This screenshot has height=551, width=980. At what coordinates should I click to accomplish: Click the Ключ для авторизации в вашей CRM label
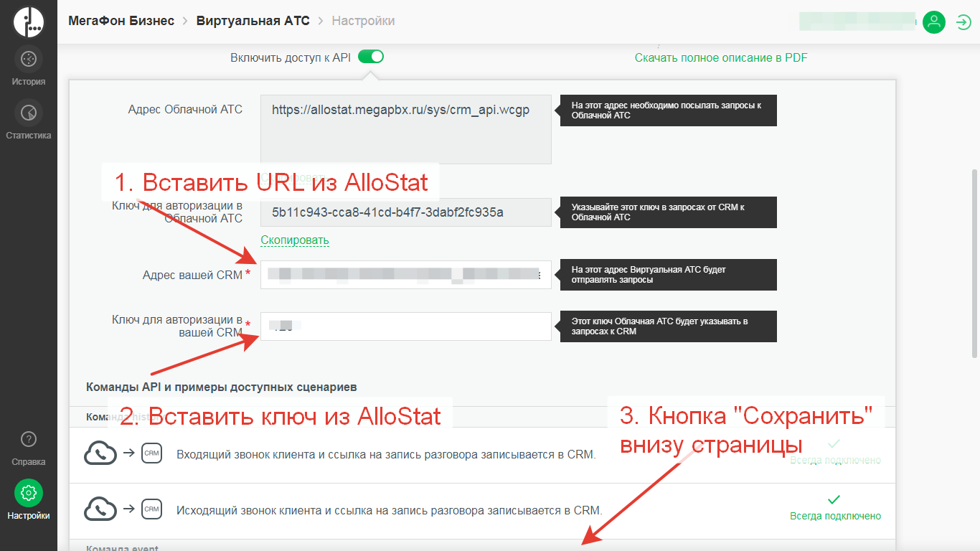pyautogui.click(x=177, y=326)
